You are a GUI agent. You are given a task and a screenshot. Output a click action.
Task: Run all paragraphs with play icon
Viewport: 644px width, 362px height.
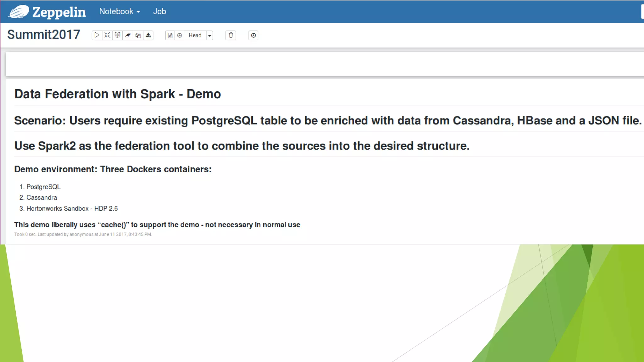point(97,35)
